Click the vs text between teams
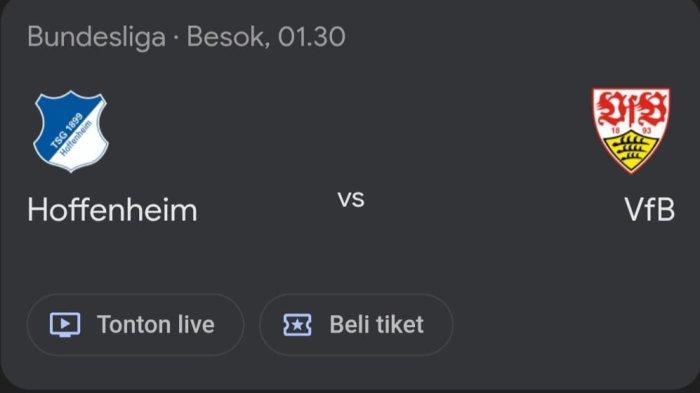 (x=351, y=199)
